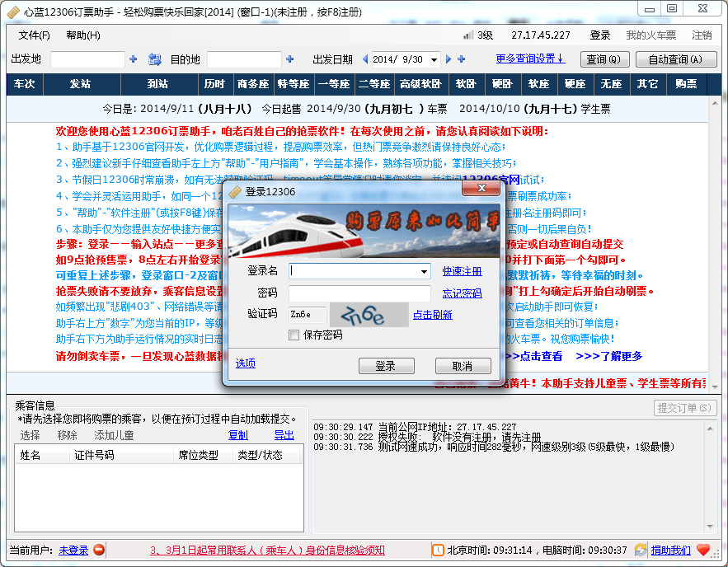Click the 车次 column header
The width and height of the screenshot is (728, 567).
coord(25,84)
